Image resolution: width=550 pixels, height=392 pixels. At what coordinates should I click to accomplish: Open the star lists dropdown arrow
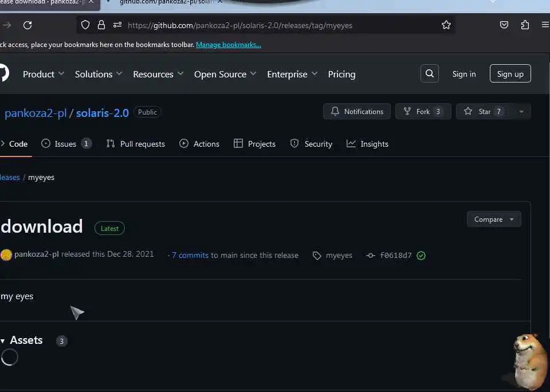coord(521,112)
